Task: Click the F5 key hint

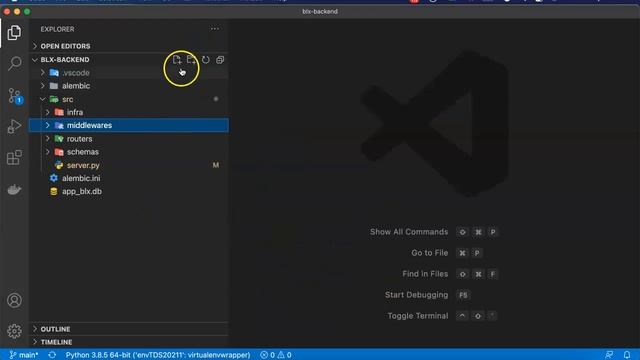Action: pyautogui.click(x=463, y=295)
